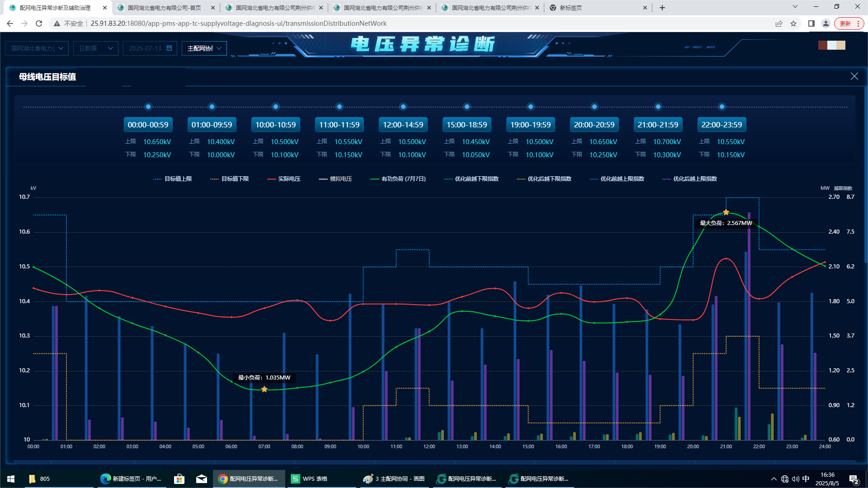This screenshot has width=868, height=488.
Task: Click the share page icon
Action: pyautogui.click(x=779, y=23)
